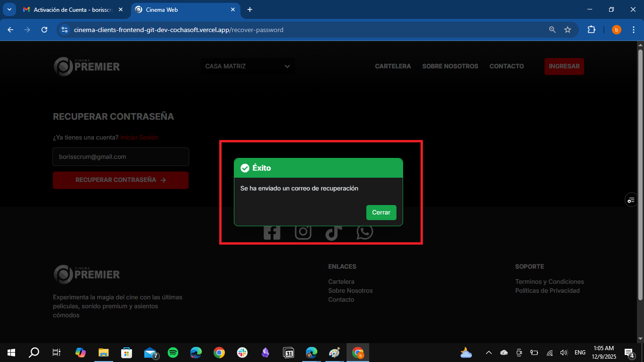Click the INGRESAR button
This screenshot has width=644, height=362.
pos(564,66)
